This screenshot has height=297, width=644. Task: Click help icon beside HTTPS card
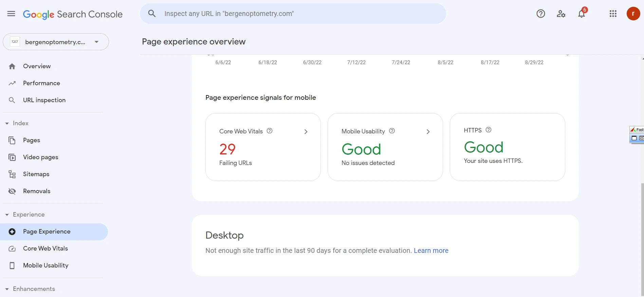click(x=489, y=130)
